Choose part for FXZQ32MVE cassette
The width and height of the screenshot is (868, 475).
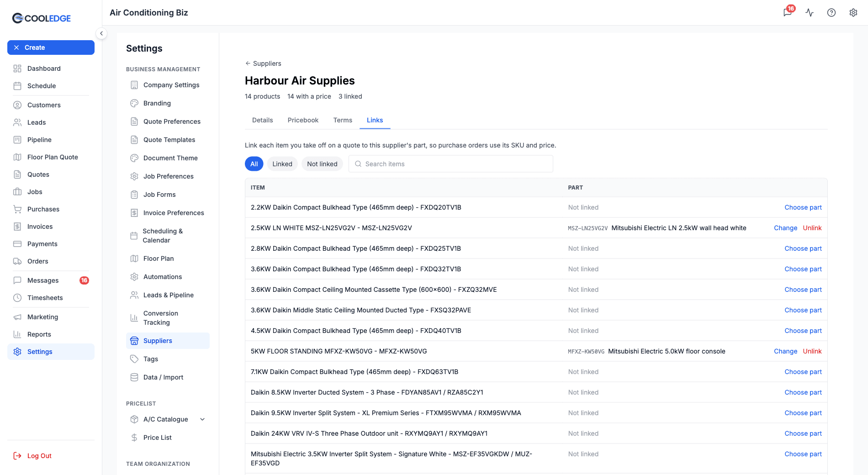coord(803,290)
